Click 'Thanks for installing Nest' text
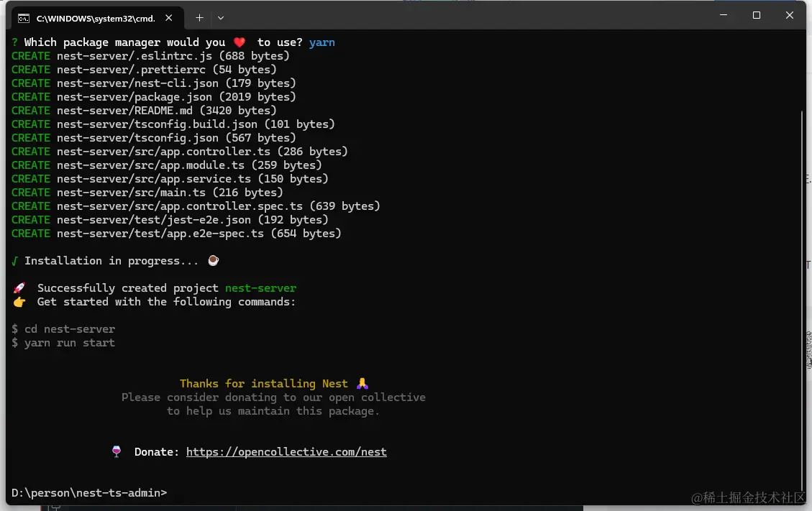Viewport: 812px width, 511px height. coord(263,384)
